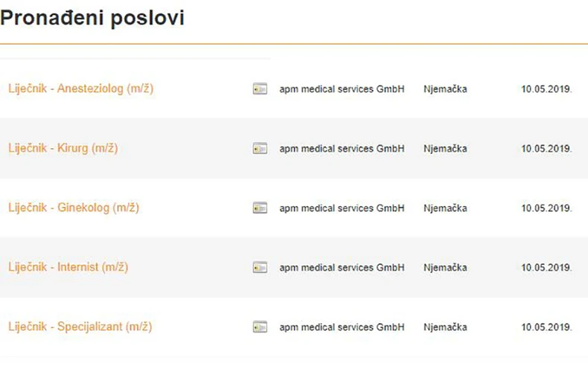The height and width of the screenshot is (375, 588).
Task: Open the Liječnik - Anesteziolog job posting
Action: pos(81,89)
